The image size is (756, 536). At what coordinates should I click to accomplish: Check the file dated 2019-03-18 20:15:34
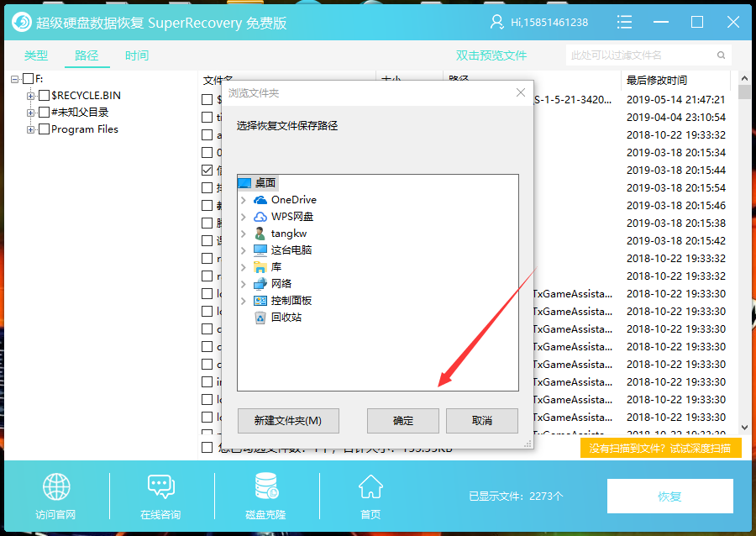pyautogui.click(x=207, y=152)
